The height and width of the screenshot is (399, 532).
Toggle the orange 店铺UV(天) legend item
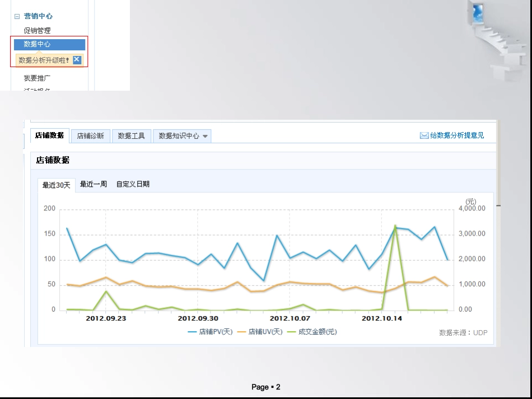[x=259, y=332]
